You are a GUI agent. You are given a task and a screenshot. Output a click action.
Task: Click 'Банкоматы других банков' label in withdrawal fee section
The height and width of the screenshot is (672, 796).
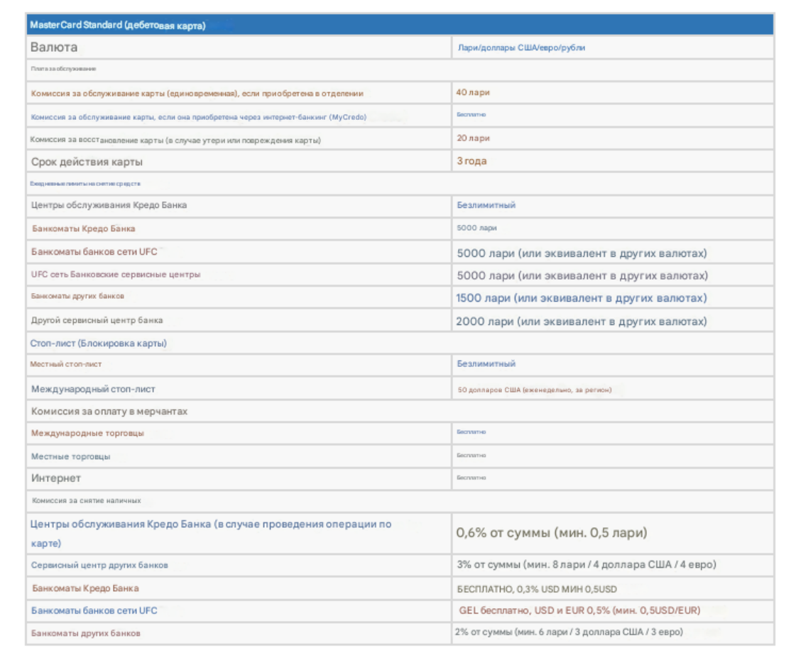(85, 634)
